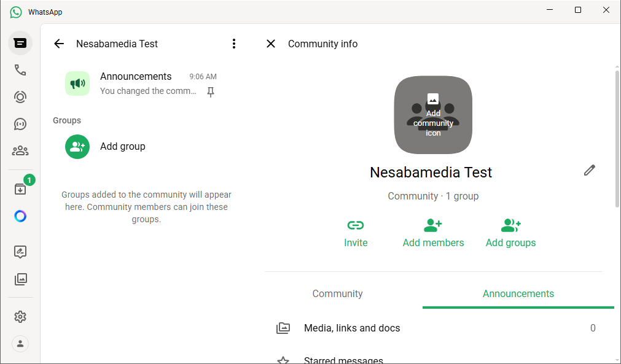Viewport: 621px width, 364px height.
Task: Click pencil icon to edit community name
Action: pos(590,171)
